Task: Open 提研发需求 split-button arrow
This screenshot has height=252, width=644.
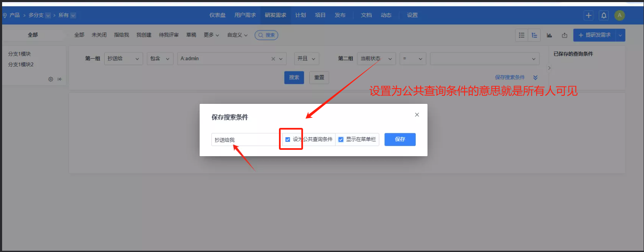Action: 620,35
